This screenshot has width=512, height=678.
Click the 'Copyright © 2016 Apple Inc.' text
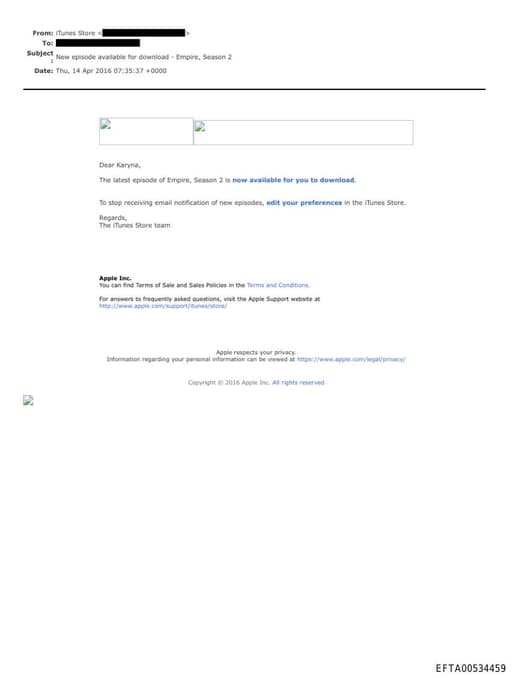(x=229, y=383)
